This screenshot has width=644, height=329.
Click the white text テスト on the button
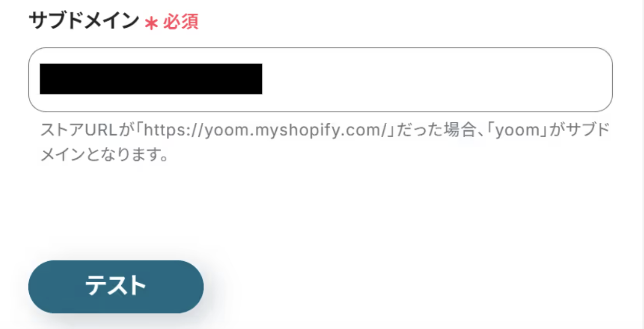(116, 286)
